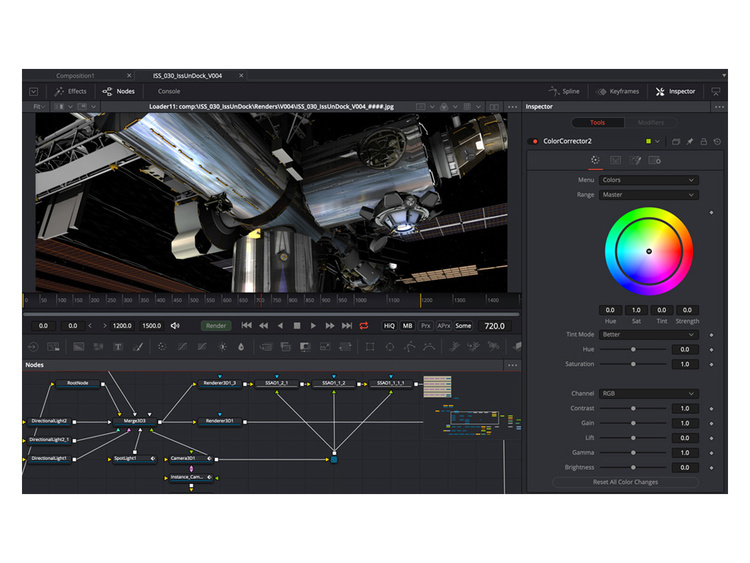
Task: Open the Inspector panel options menu
Action: 718,106
